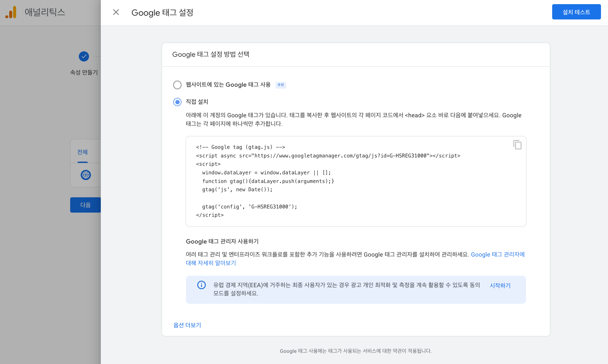The image size is (608, 364).
Task: Click the Google 태그 설정 방법 선택 heading
Action: (211, 54)
